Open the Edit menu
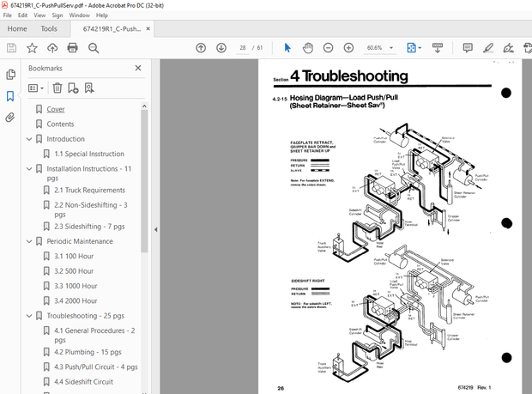 click(x=22, y=15)
